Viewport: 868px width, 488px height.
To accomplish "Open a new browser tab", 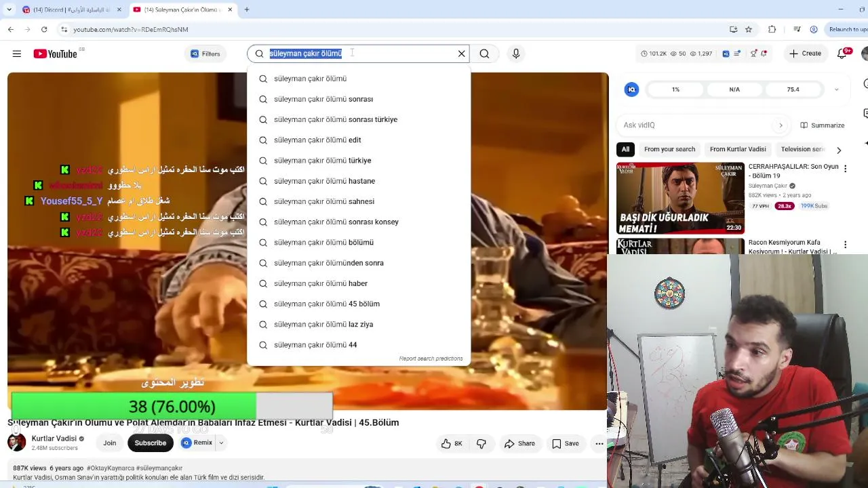I will 247,9.
